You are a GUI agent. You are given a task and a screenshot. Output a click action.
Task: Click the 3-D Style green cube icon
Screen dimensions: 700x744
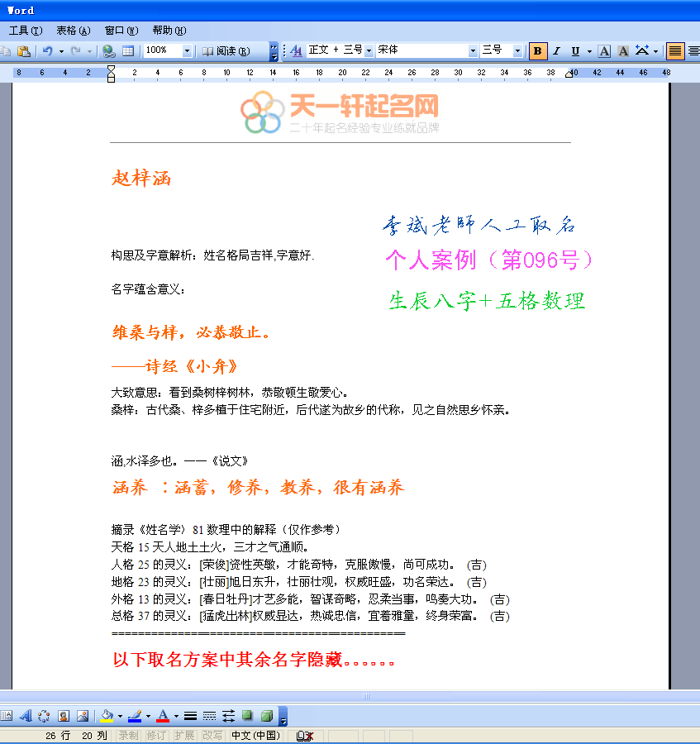(267, 716)
